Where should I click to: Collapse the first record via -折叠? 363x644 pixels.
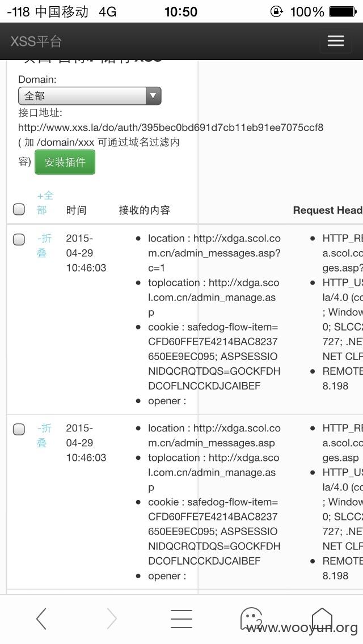44,245
